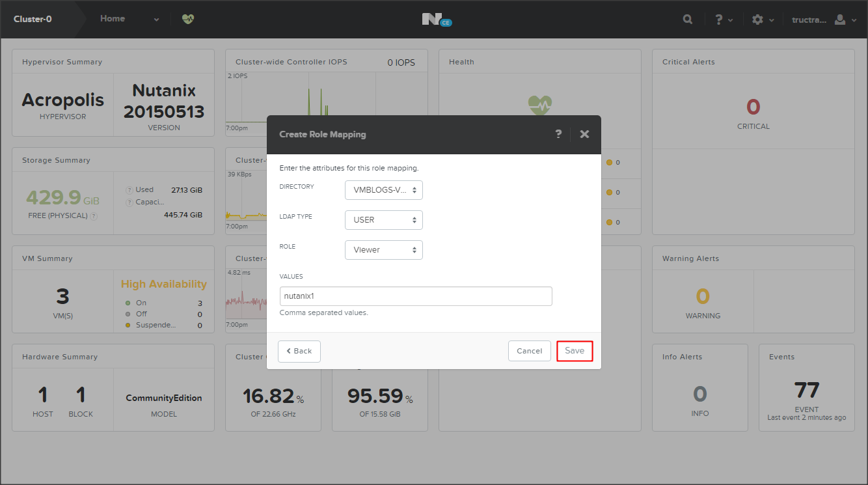Click the Free Physical storage info icon
868x485 pixels.
(94, 216)
